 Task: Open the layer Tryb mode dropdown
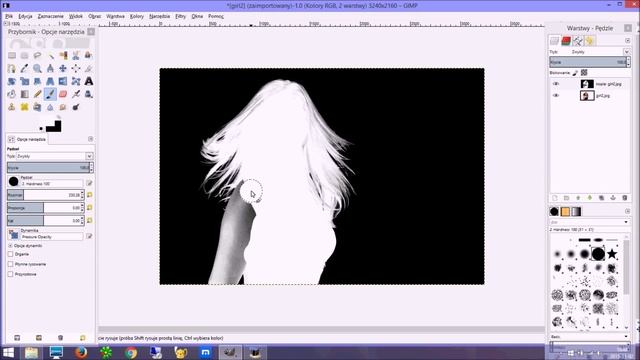(x=626, y=52)
